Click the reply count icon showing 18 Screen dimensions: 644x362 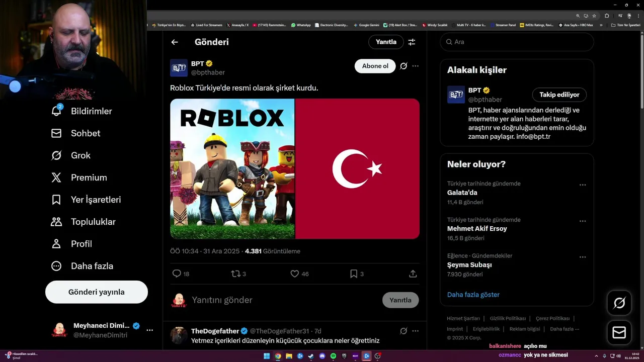point(177,274)
